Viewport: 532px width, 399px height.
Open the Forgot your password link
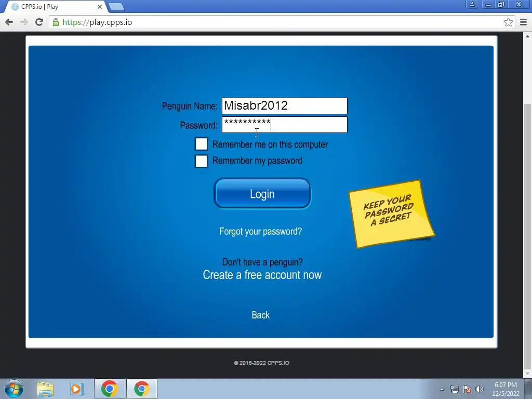(261, 231)
